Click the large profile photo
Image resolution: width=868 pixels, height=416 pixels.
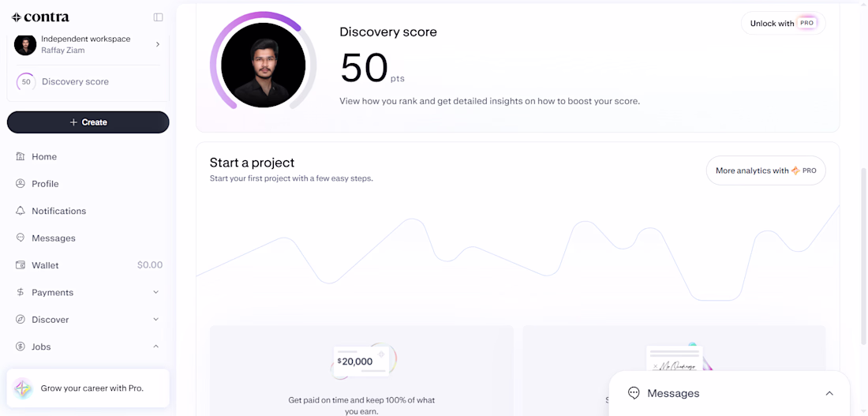[x=263, y=66]
